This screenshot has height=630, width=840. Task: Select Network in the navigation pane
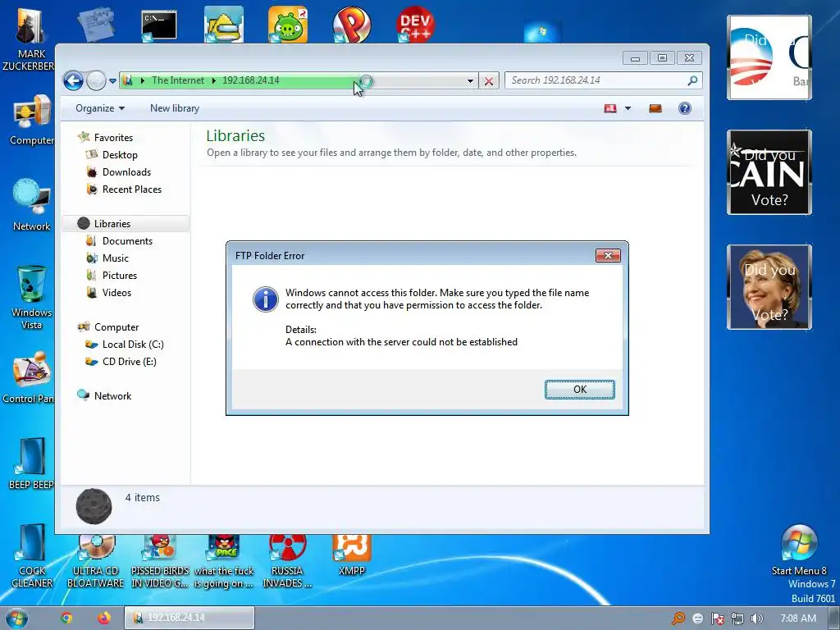point(112,396)
